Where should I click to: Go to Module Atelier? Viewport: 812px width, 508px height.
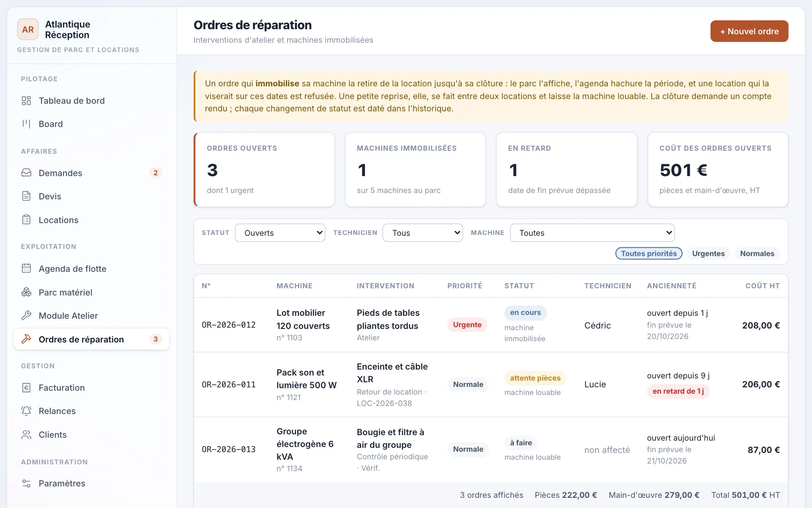coord(91,315)
